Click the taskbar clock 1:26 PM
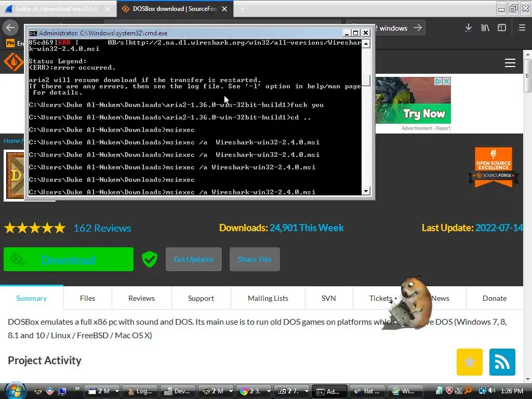The width and height of the screenshot is (532, 399). point(512,391)
